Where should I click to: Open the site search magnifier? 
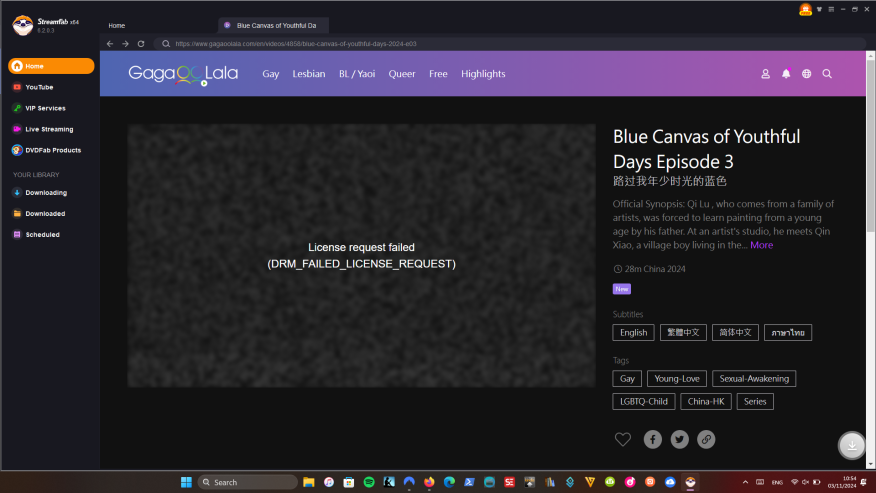coord(827,74)
